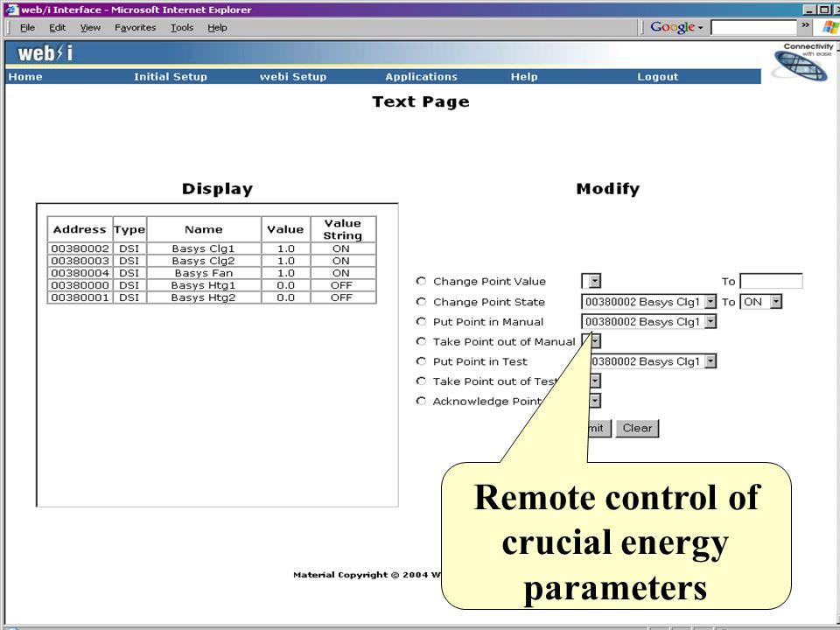
Task: Click the Display section heading
Action: coord(217,189)
